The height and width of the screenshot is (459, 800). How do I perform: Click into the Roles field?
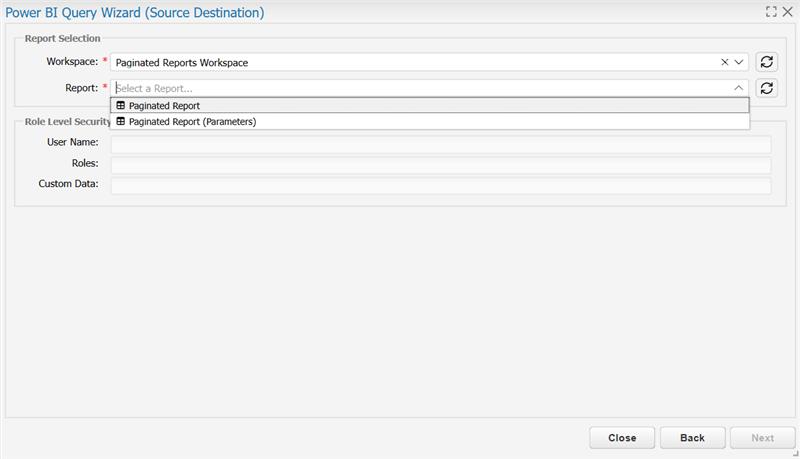[441, 165]
